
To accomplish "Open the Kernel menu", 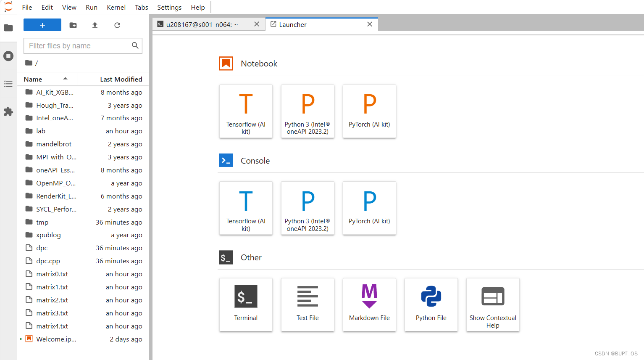I will 116,7.
